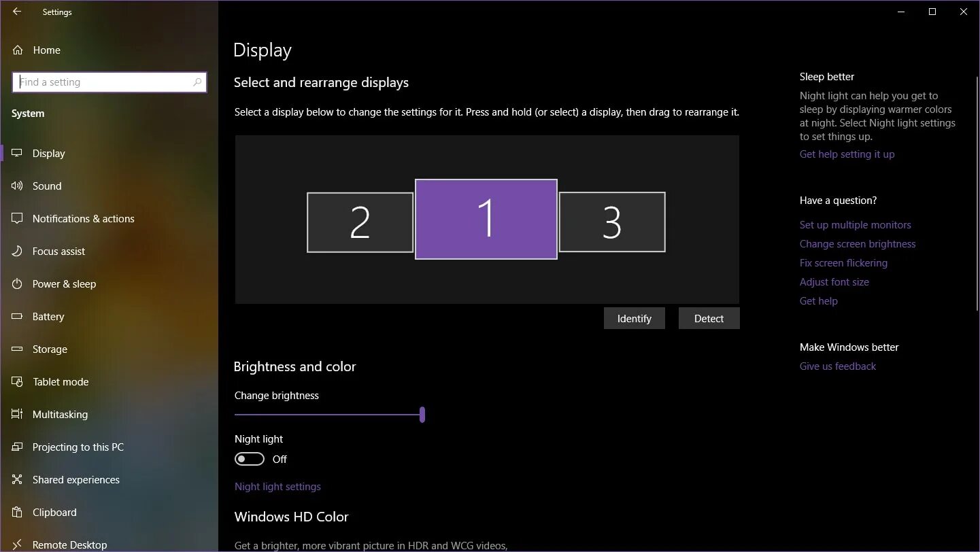Click the brightness slider handle
This screenshot has height=552, width=980.
click(x=422, y=415)
